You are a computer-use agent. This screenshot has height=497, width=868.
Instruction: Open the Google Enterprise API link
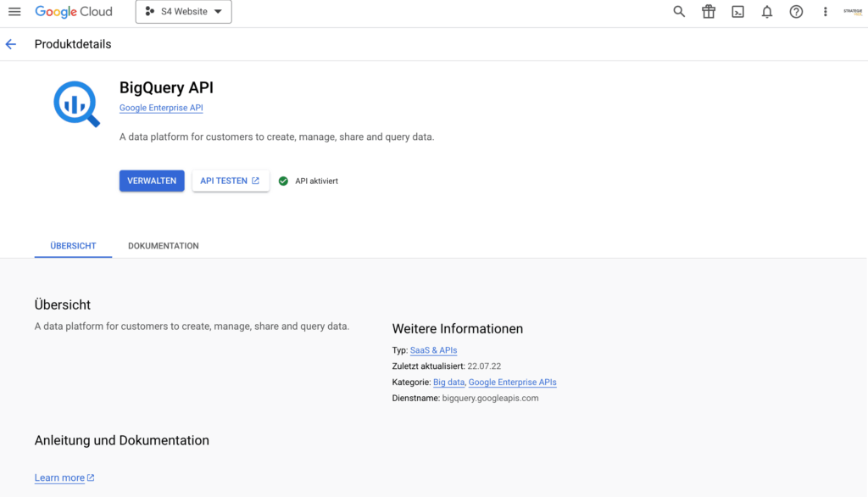pos(161,108)
